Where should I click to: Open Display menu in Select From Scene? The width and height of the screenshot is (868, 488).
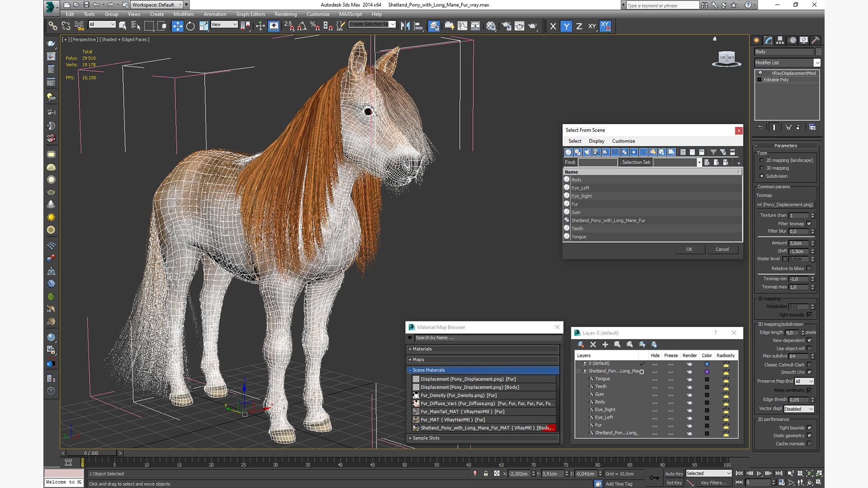[x=596, y=141]
